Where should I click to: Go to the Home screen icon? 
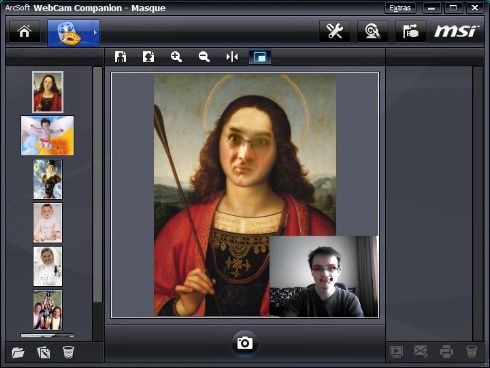24,32
